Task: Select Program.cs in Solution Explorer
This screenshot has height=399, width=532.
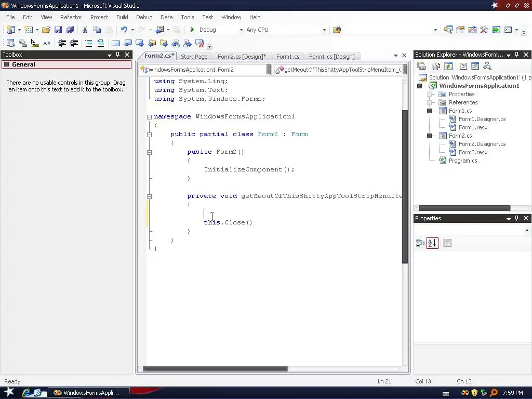Action: click(x=463, y=161)
